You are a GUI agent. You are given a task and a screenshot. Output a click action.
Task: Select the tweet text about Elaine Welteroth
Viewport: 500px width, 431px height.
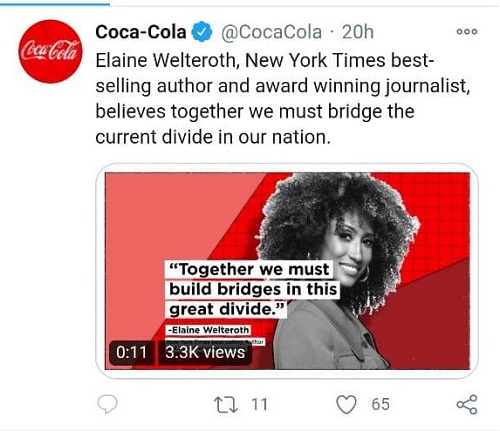click(x=283, y=99)
